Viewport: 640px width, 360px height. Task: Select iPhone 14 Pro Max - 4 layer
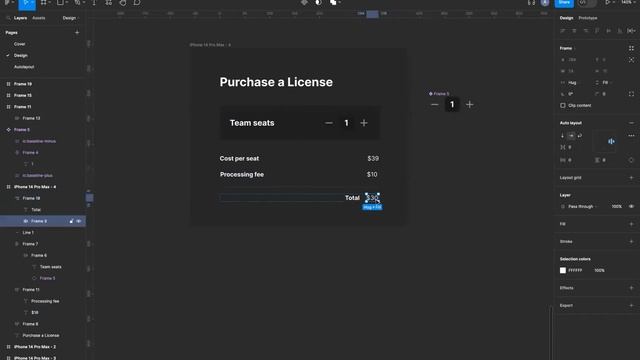tap(35, 187)
